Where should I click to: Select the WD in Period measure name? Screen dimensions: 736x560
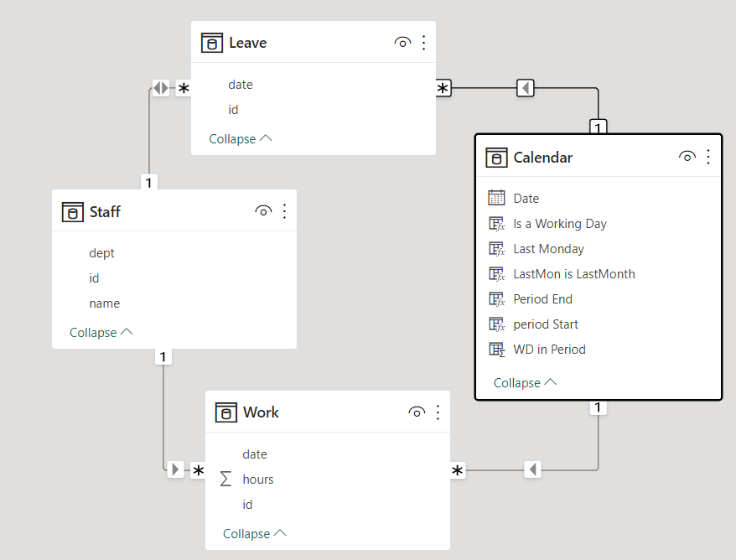coord(550,350)
